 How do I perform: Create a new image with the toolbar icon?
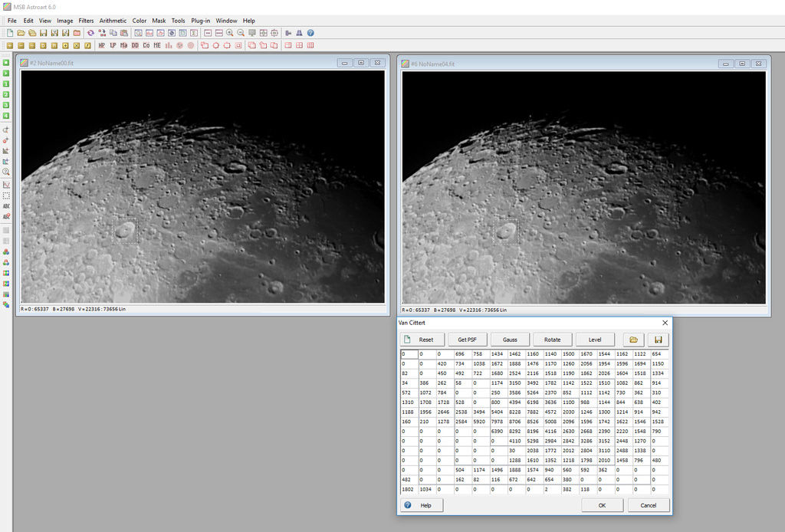tap(10, 33)
